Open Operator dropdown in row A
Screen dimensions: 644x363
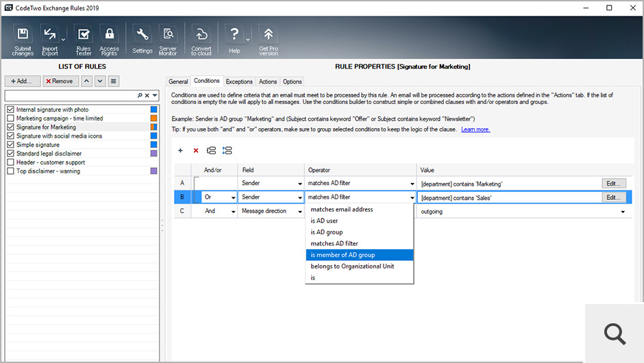pos(412,184)
